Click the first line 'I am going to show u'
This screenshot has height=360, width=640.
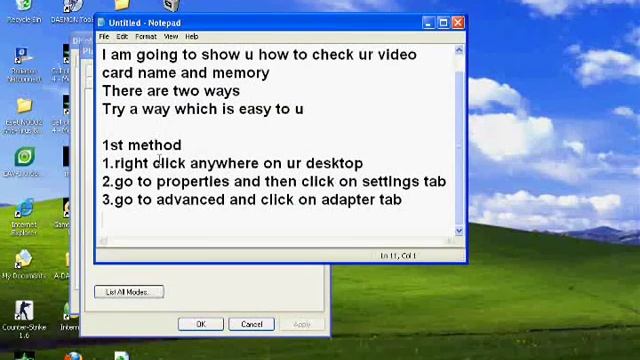pos(259,55)
